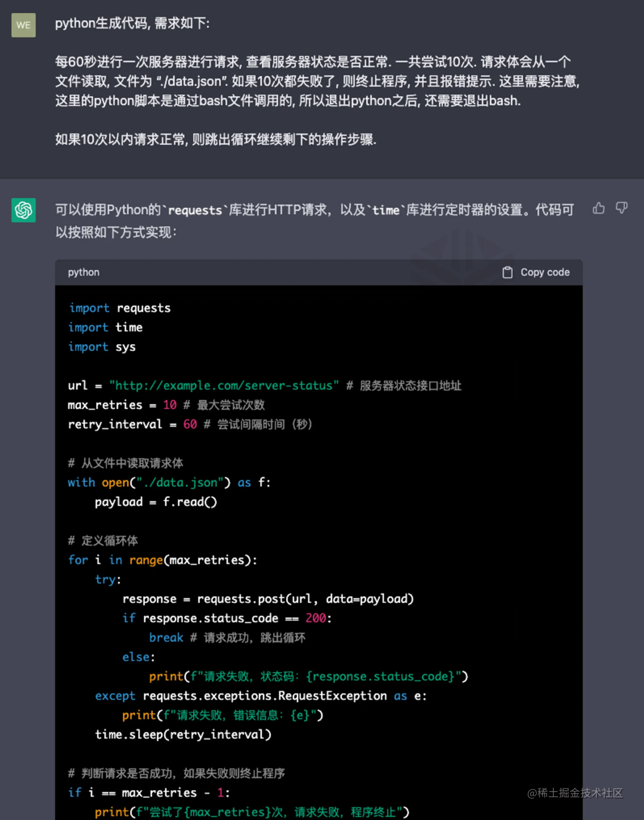Click the inline code `time` in the reply text
Viewport: 644px width, 820px height.
(x=385, y=209)
